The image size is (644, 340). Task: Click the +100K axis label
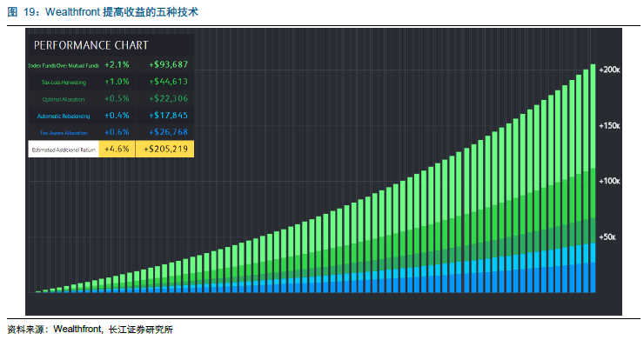point(609,181)
